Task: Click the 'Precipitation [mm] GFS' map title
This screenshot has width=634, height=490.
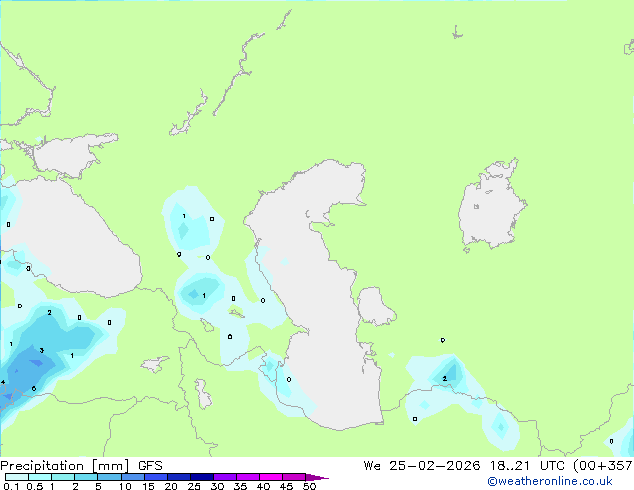Action: tap(81, 466)
